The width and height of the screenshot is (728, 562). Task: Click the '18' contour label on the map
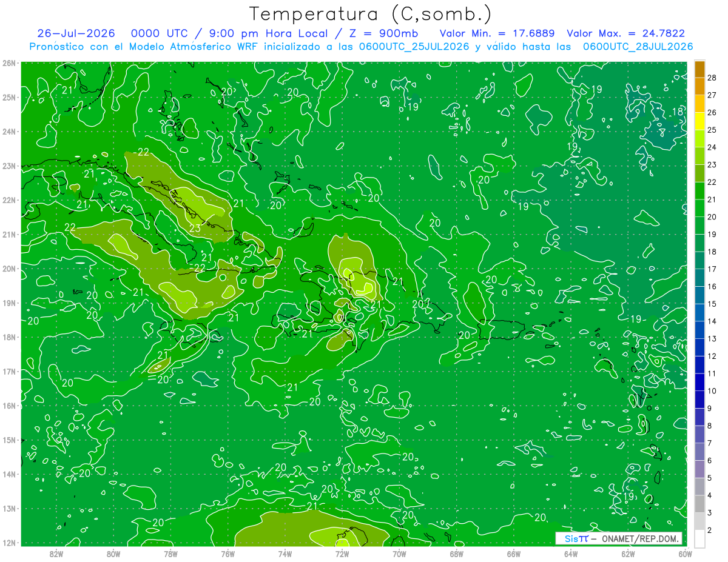(678, 112)
